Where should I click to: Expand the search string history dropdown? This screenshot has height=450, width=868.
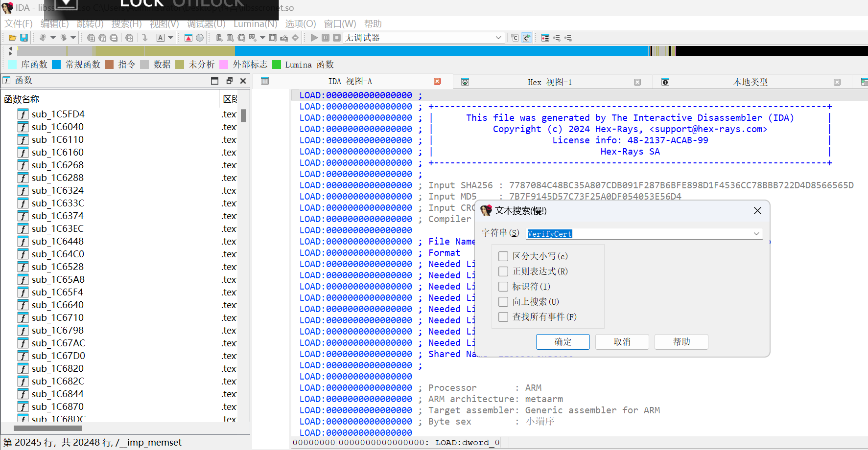point(756,234)
